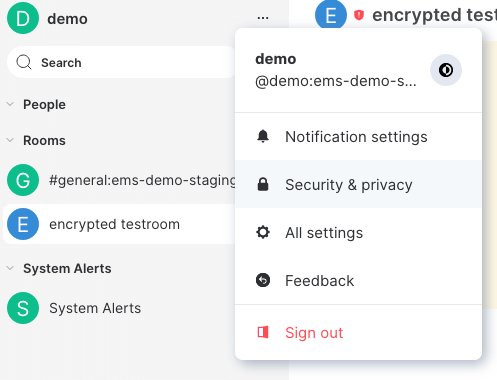Click the bell icon for notifications

point(263,136)
